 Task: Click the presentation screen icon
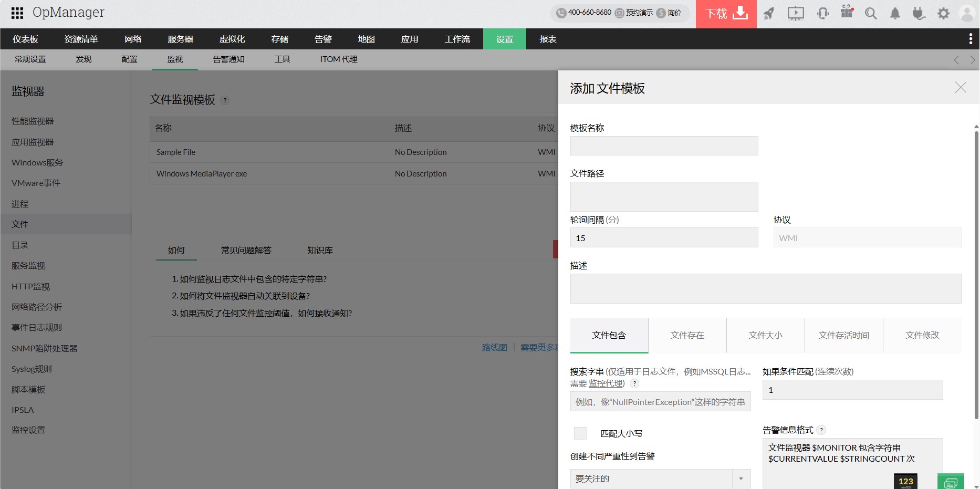tap(796, 13)
